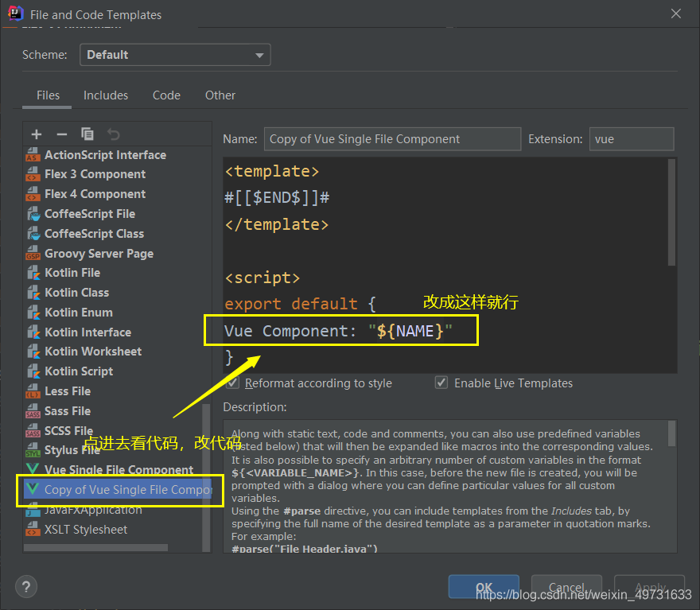
Task: Select the Kotlin Class file icon
Action: tap(33, 293)
